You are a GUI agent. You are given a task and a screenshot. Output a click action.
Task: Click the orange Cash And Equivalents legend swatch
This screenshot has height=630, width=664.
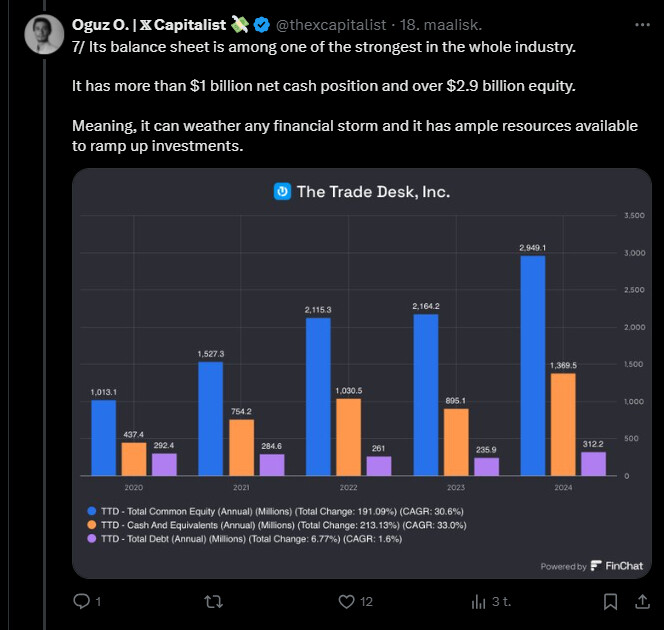92,523
